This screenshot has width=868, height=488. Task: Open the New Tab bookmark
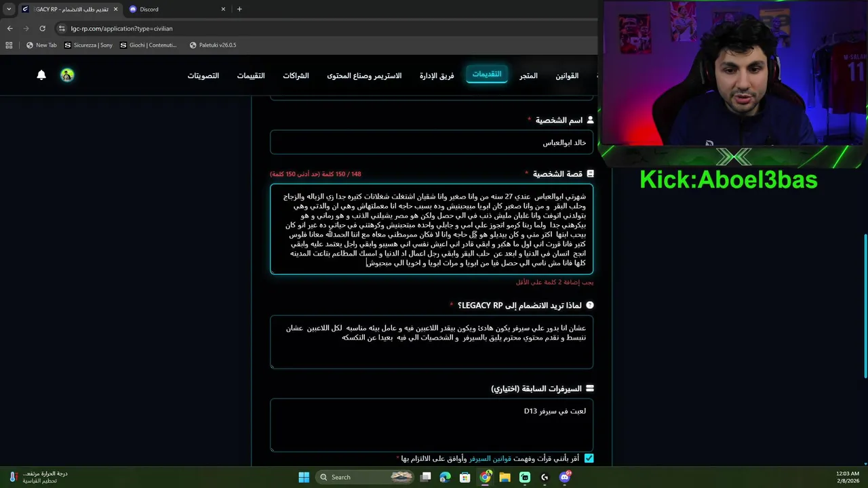click(x=41, y=45)
